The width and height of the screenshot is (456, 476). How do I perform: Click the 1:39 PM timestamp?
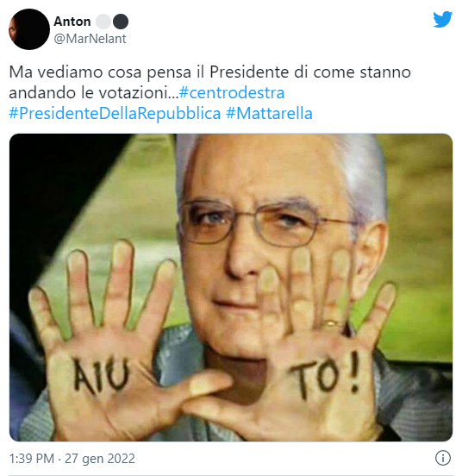32,459
